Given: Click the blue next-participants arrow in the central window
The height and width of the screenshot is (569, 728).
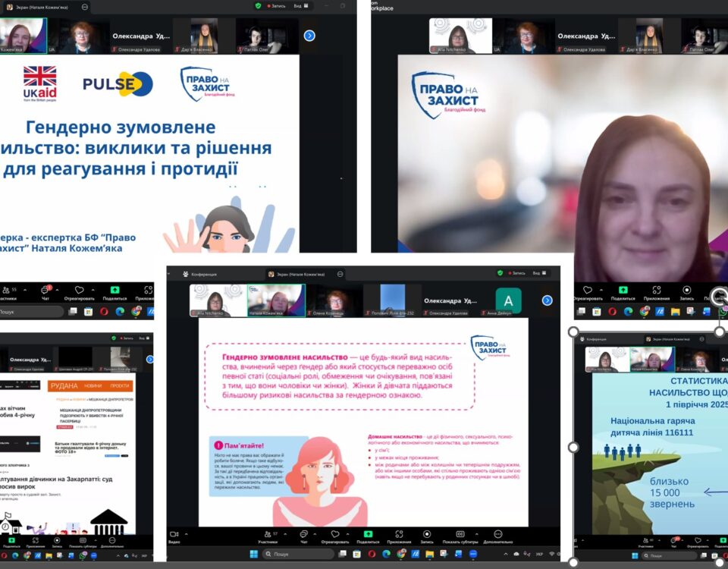Looking at the screenshot, I should pos(548,300).
